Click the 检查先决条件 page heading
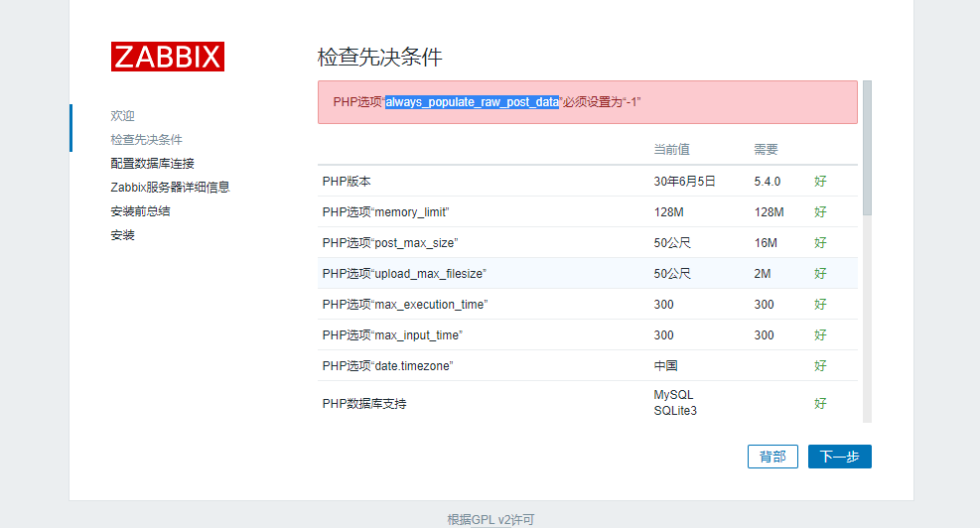The width and height of the screenshot is (980, 528). 380,57
